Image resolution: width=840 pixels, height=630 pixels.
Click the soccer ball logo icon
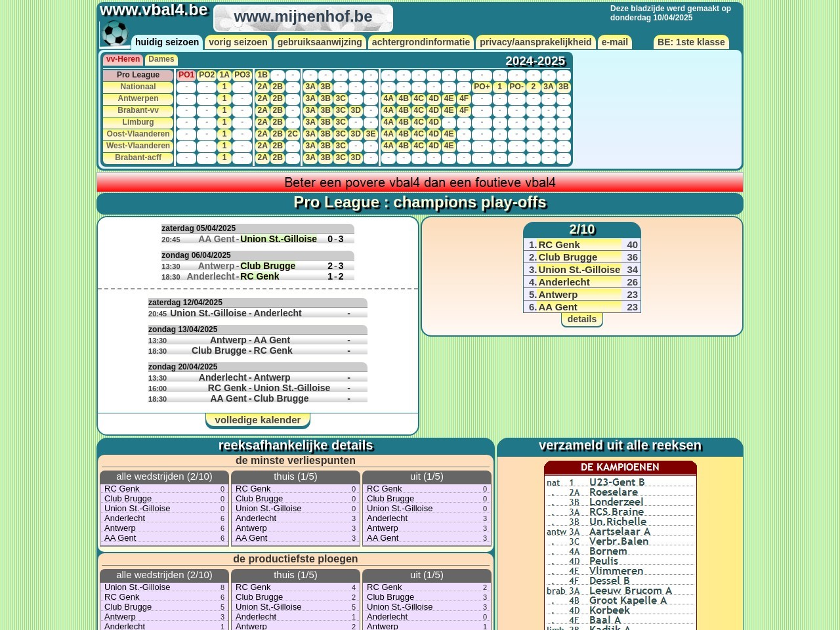tap(115, 33)
